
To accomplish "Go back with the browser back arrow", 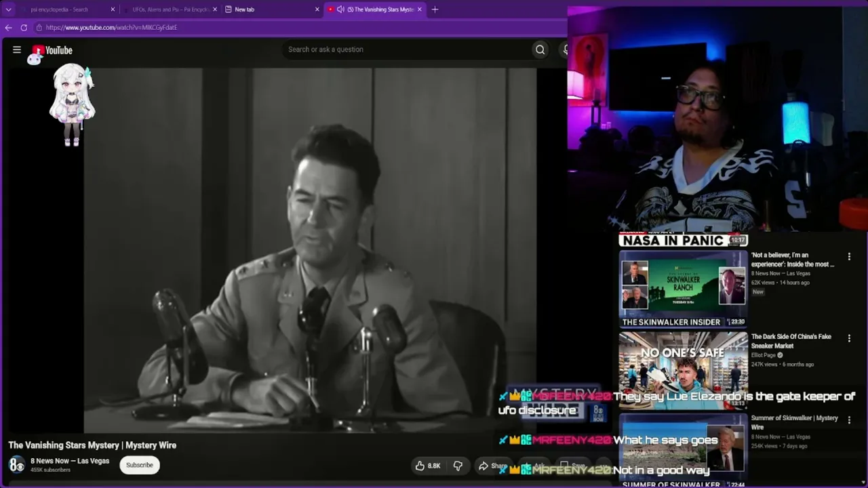I will [8, 28].
